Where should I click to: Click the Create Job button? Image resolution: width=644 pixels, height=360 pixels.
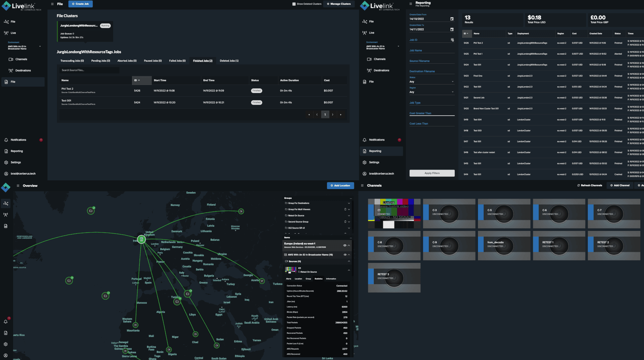pyautogui.click(x=80, y=4)
